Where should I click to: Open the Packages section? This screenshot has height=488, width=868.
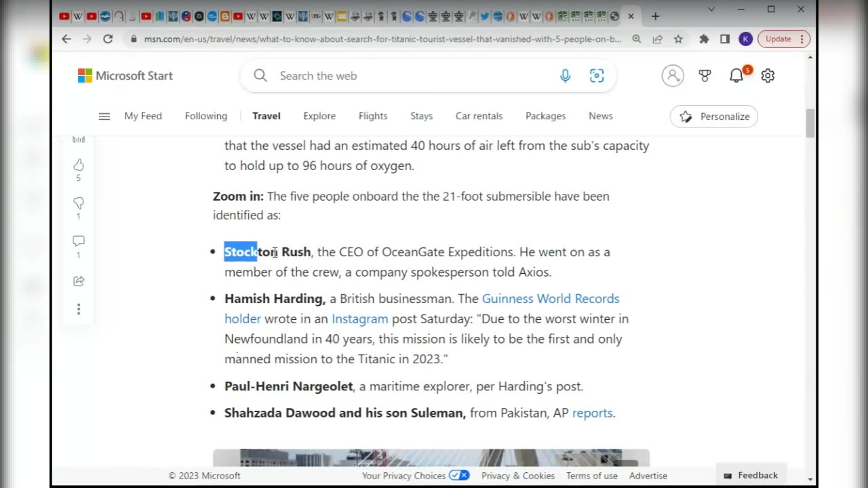coord(545,117)
